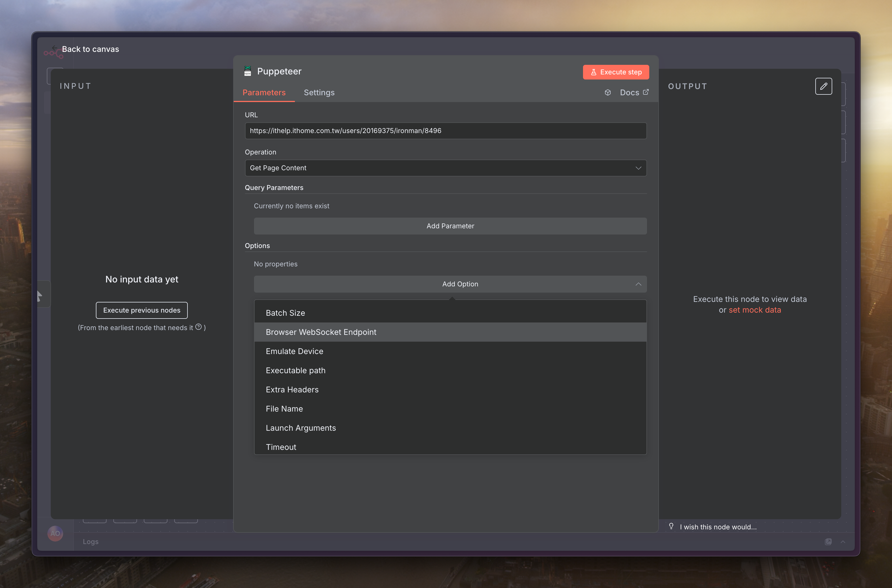The width and height of the screenshot is (892, 588).
Task: Open the Operation dropdown
Action: click(x=445, y=168)
